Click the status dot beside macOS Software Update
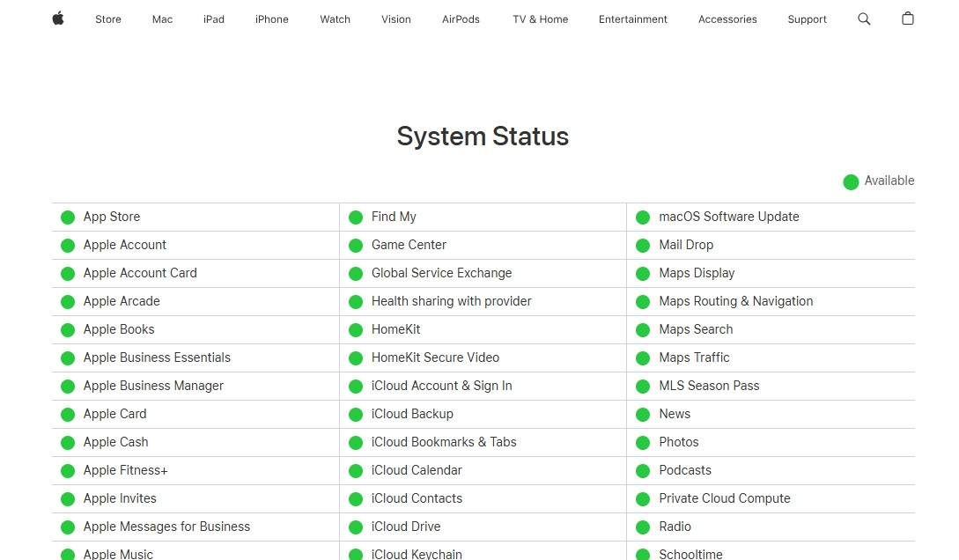Viewport: 959px width, 560px height. pyautogui.click(x=644, y=217)
